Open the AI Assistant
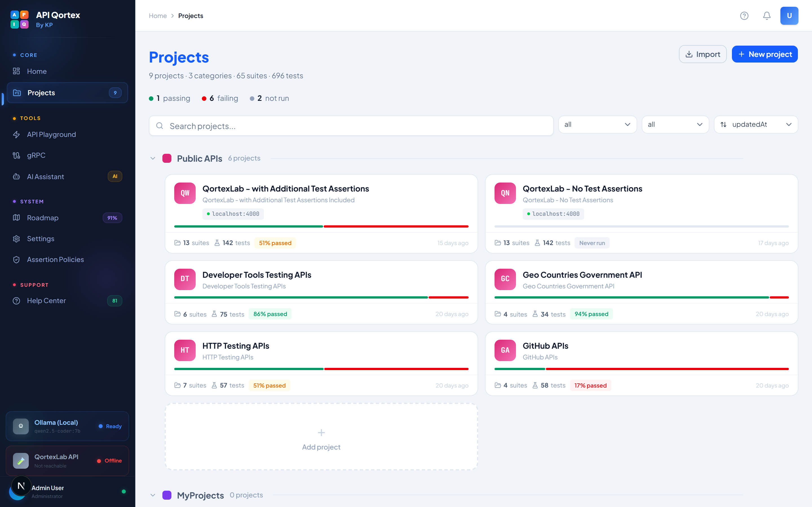 pyautogui.click(x=45, y=176)
